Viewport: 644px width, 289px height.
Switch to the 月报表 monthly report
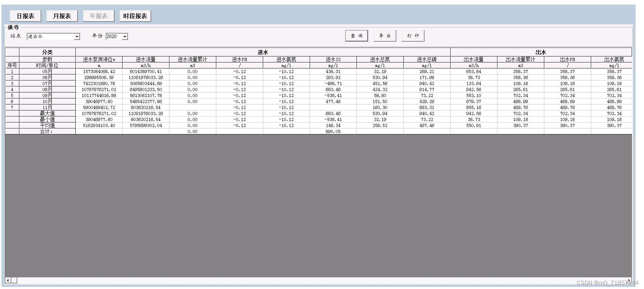point(62,16)
